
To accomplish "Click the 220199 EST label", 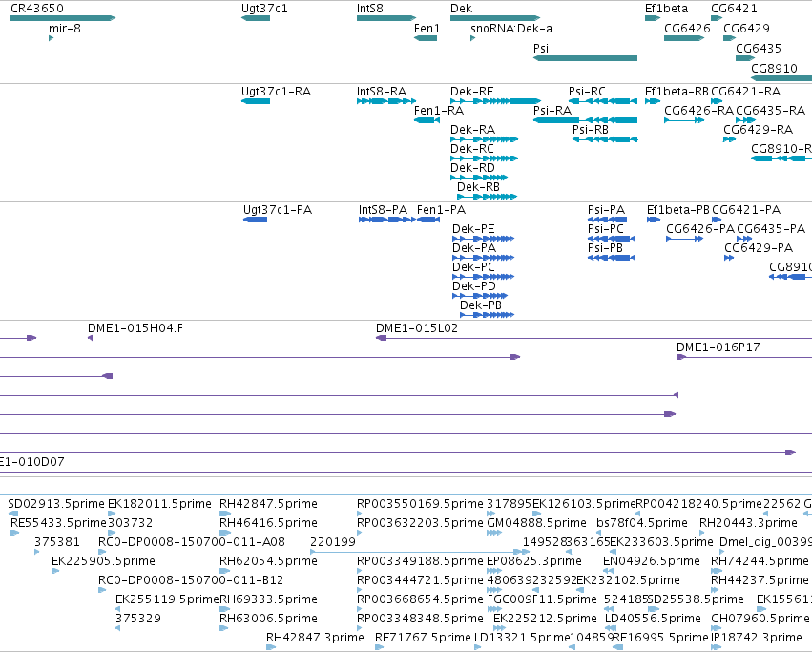I will [333, 542].
